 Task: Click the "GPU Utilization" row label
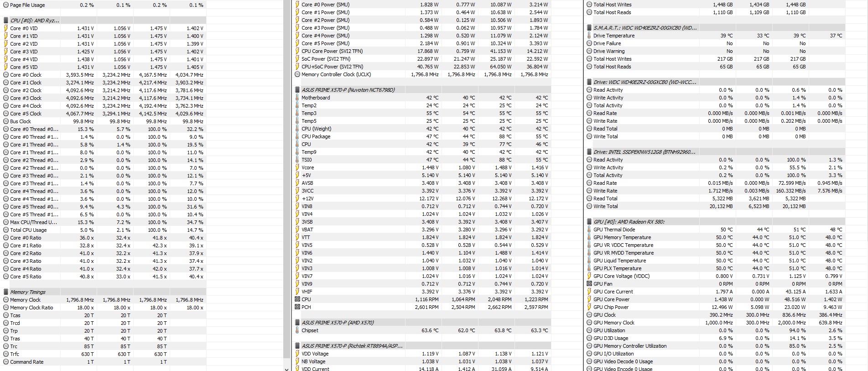click(609, 330)
